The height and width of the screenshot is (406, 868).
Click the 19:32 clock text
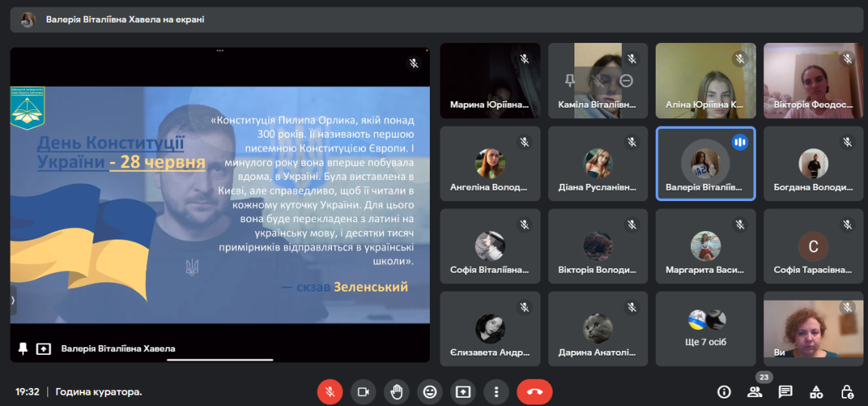click(x=27, y=392)
